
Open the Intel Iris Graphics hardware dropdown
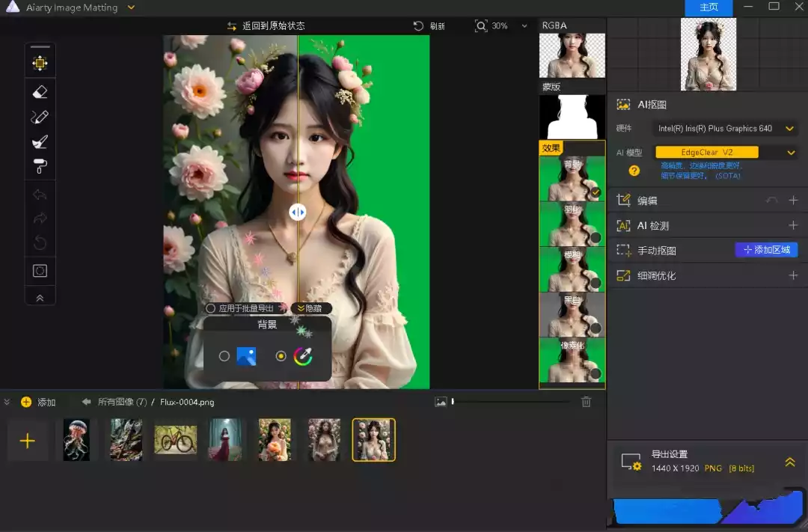(790, 128)
